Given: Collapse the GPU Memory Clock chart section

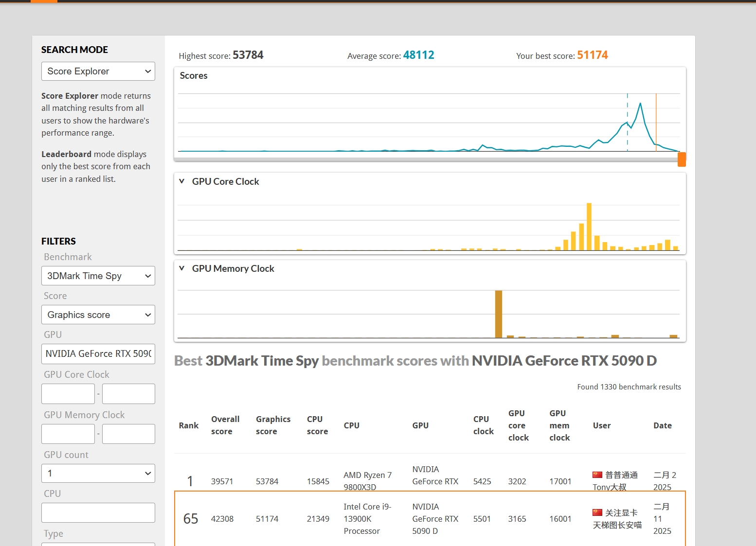Looking at the screenshot, I should point(182,268).
